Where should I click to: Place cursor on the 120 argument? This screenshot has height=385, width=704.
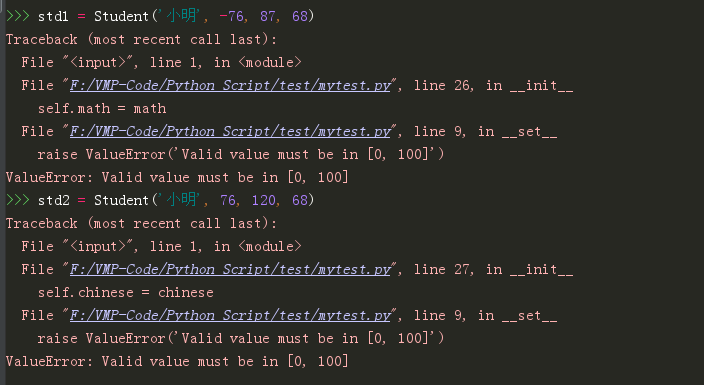click(264, 200)
